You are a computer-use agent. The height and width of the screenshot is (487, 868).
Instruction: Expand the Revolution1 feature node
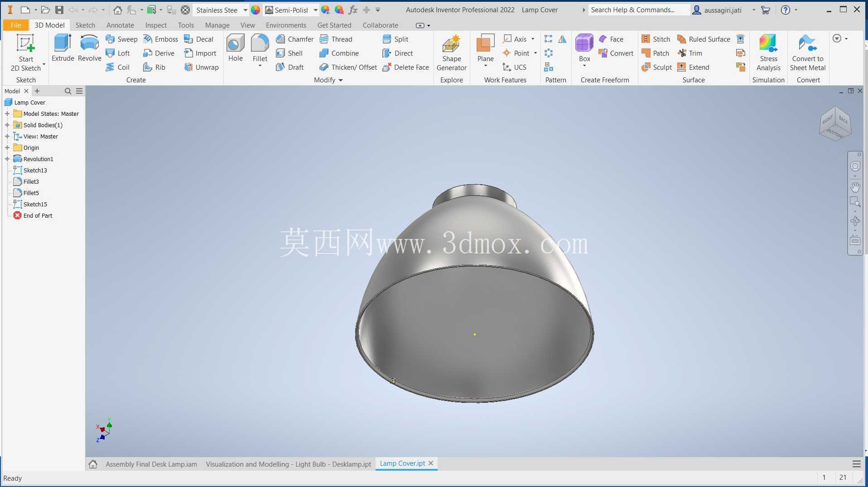click(7, 159)
